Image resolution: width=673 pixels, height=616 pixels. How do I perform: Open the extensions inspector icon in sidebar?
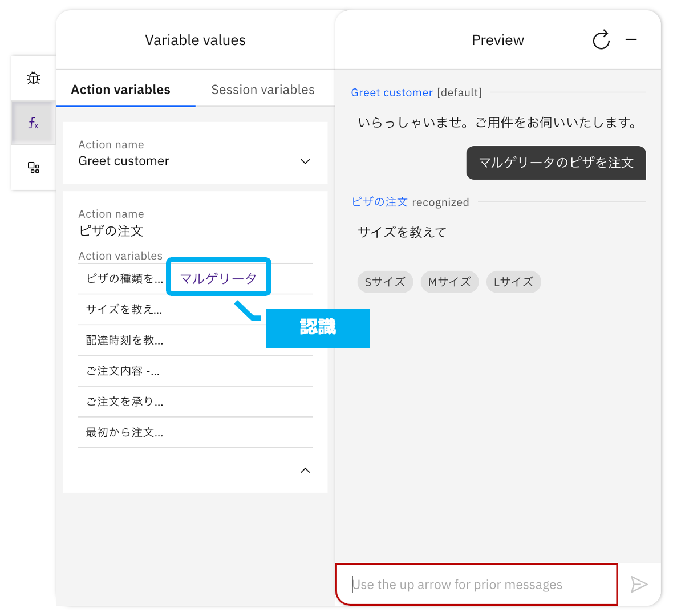point(34,168)
